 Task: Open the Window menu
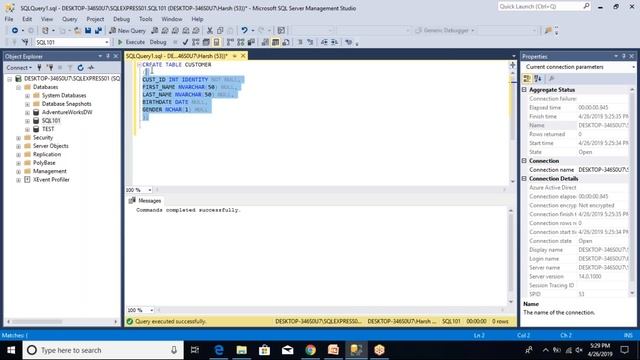(172, 19)
